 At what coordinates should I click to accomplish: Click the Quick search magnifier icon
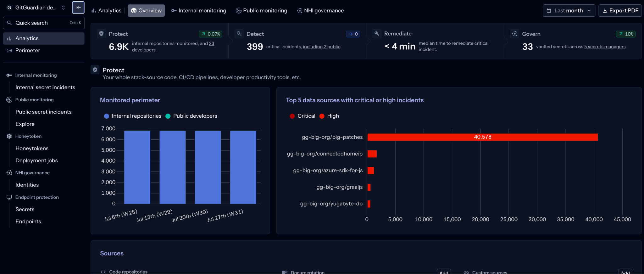click(x=9, y=23)
